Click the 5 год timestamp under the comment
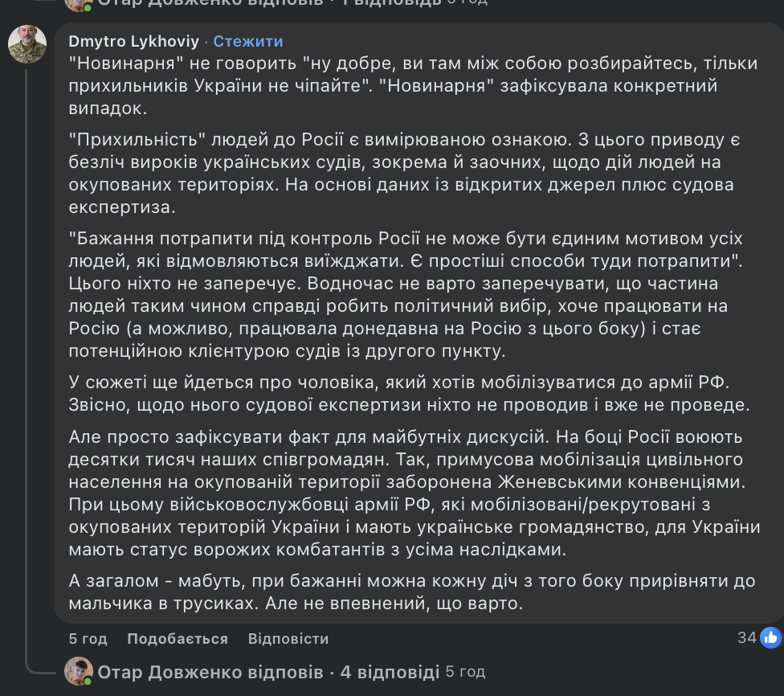 [x=88, y=639]
